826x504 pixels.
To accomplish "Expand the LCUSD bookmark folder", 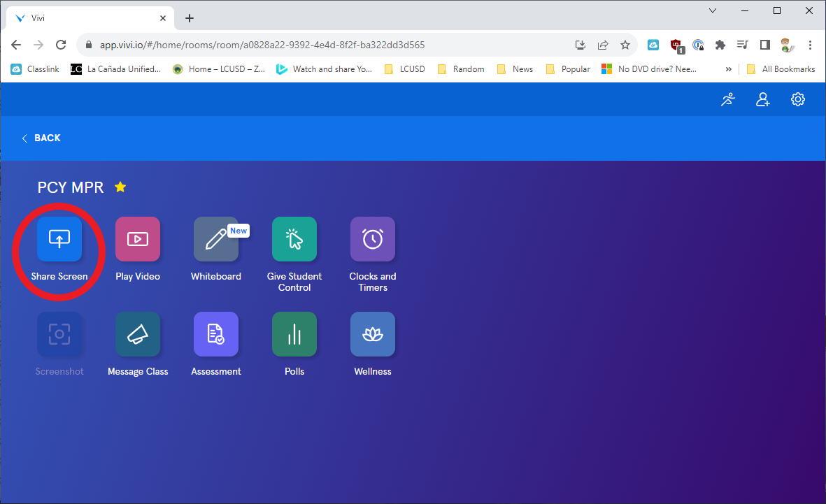I will point(404,69).
